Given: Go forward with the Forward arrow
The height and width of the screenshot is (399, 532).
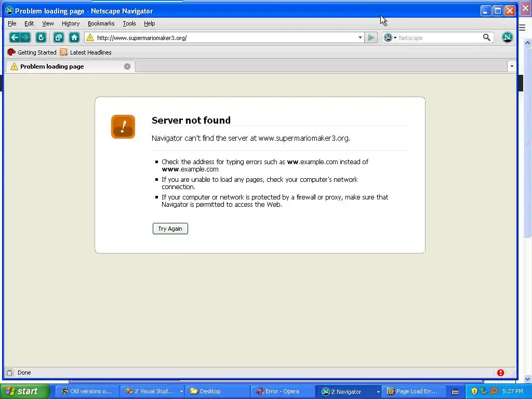Looking at the screenshot, I should tap(25, 37).
